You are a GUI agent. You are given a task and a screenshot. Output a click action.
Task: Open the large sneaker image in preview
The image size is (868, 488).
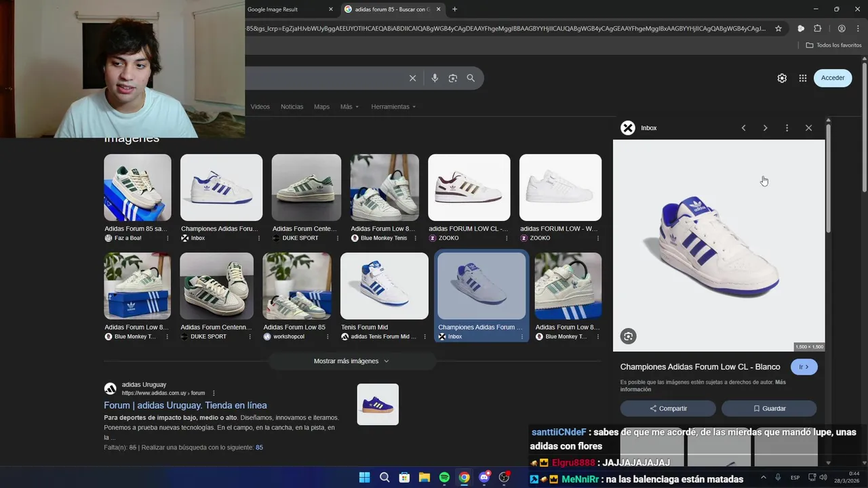719,245
